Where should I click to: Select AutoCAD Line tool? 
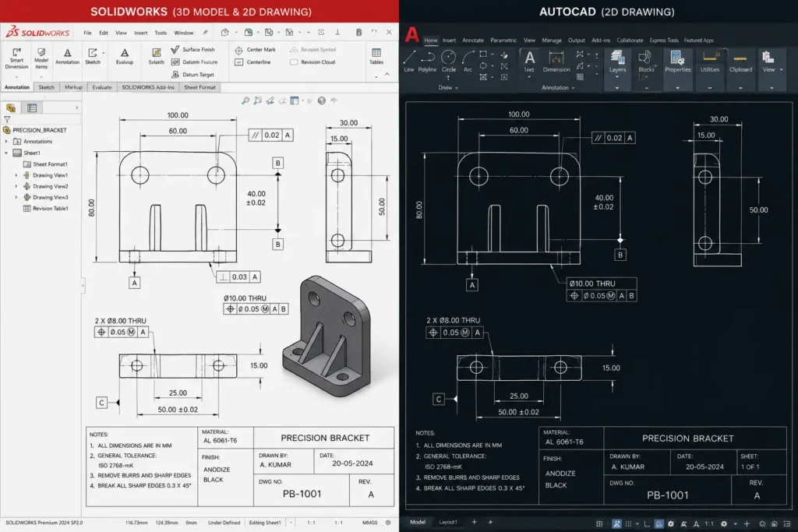(409, 62)
